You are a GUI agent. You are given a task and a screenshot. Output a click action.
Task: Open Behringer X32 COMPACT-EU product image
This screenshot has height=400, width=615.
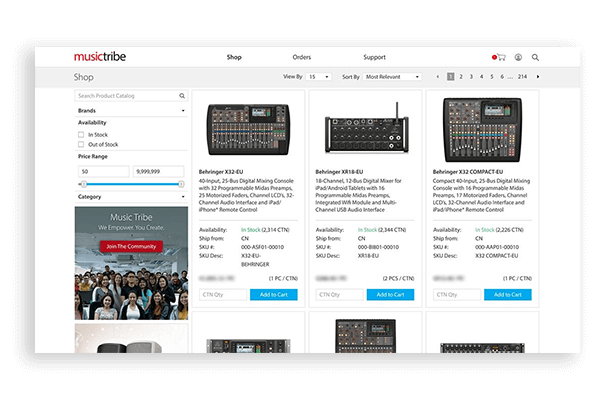coord(482,130)
